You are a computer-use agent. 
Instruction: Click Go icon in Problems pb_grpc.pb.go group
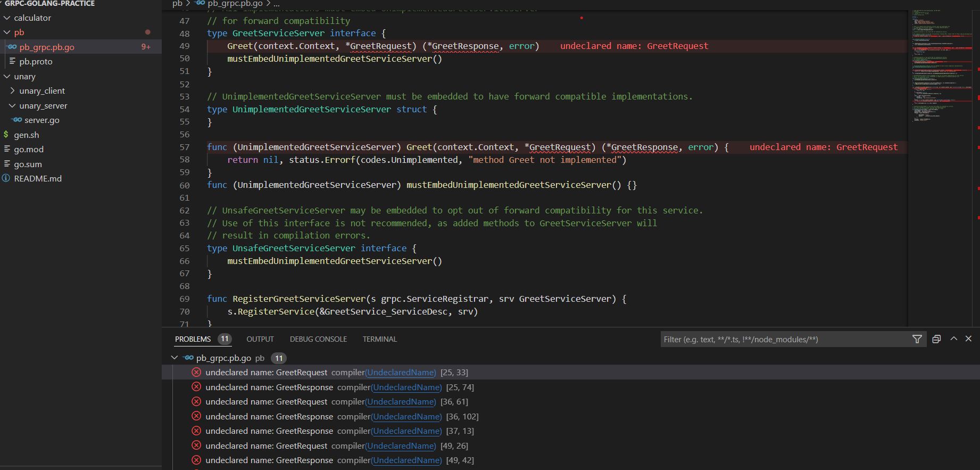tap(188, 358)
